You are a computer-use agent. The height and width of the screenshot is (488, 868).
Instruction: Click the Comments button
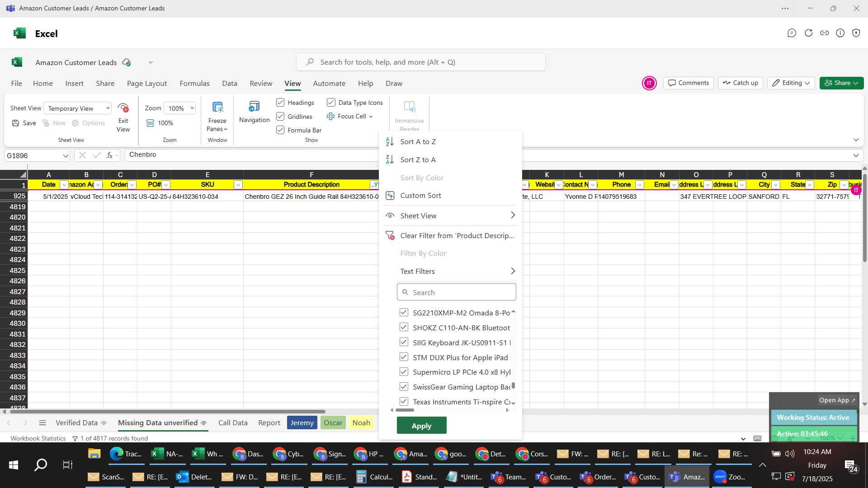pos(688,83)
